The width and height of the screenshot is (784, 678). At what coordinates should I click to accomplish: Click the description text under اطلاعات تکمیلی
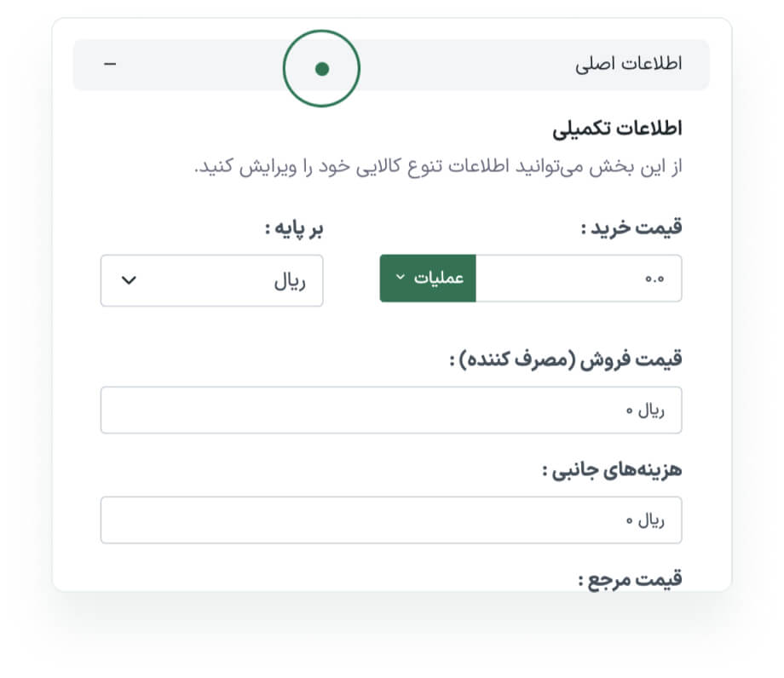tap(439, 165)
